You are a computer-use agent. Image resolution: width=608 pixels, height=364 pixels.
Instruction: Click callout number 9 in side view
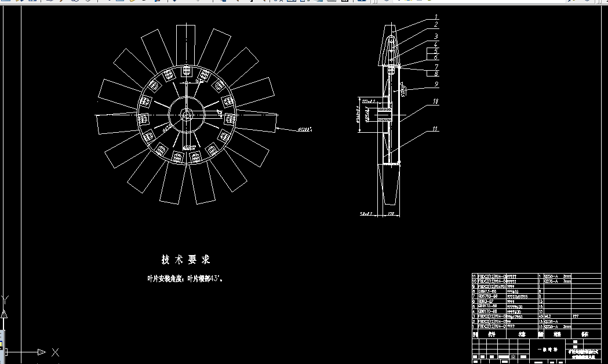coord(436,84)
